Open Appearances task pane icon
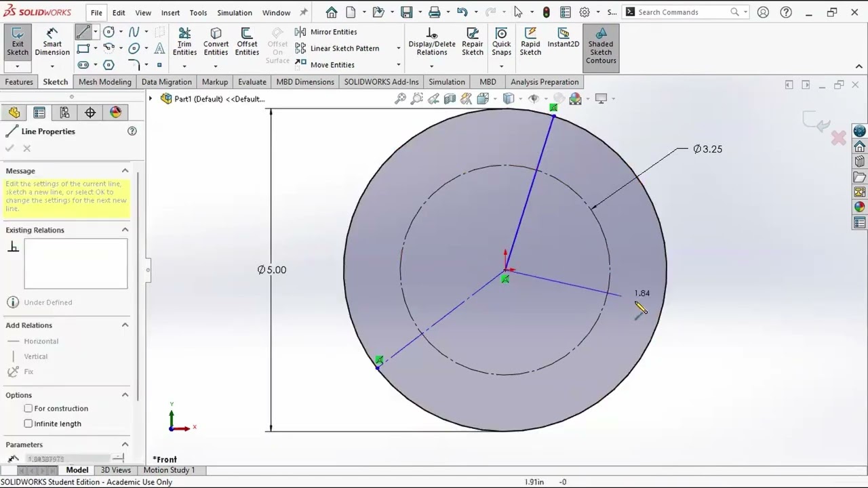This screenshot has width=868, height=488. click(860, 207)
